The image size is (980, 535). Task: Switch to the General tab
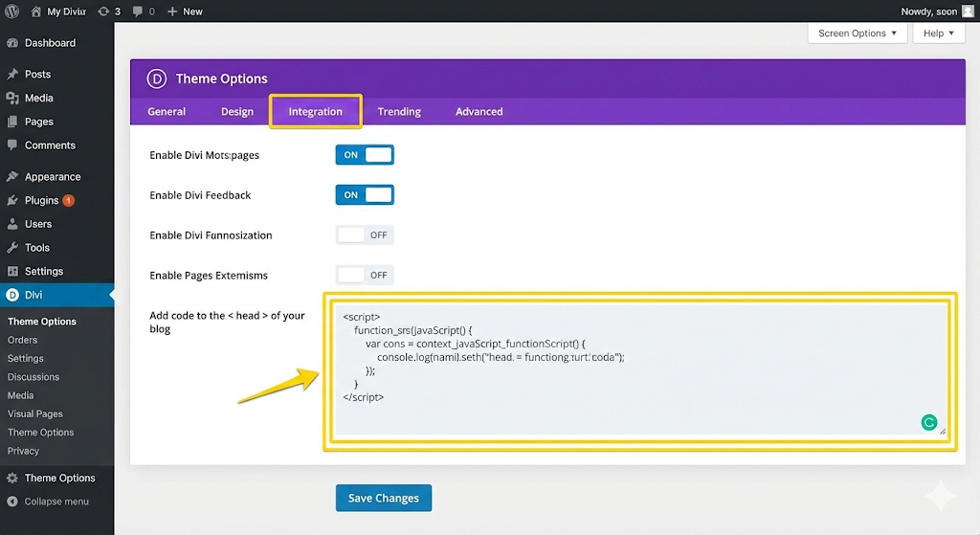[x=167, y=111]
